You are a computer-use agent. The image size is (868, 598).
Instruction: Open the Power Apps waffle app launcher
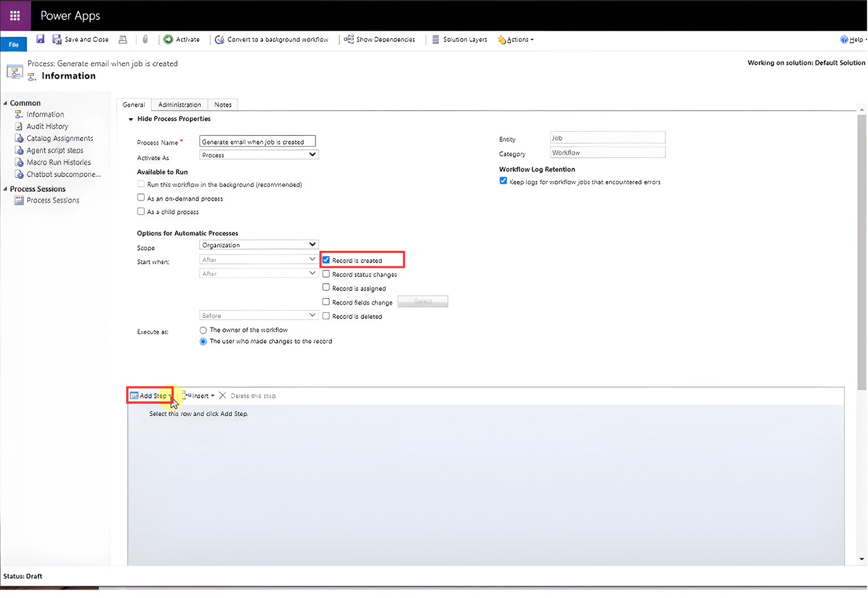point(15,16)
